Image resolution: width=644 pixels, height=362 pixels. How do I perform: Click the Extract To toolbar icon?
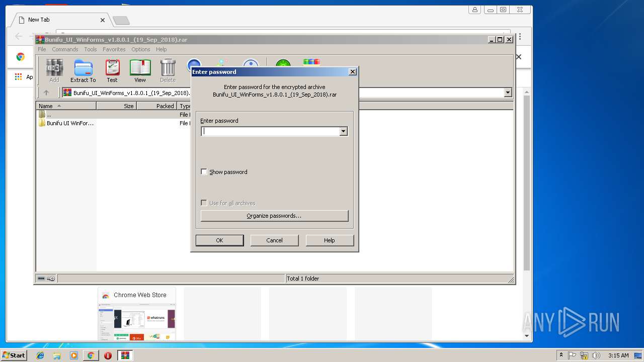click(x=83, y=70)
